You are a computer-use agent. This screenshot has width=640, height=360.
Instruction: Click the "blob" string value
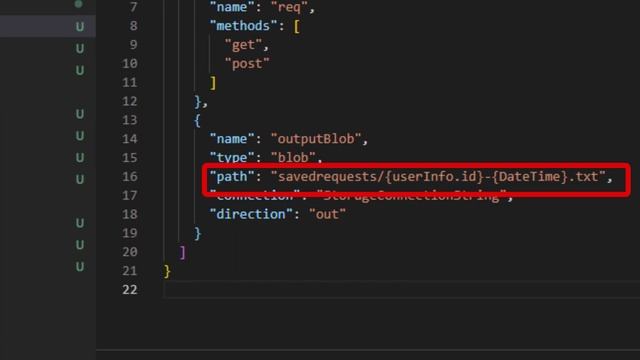293,158
